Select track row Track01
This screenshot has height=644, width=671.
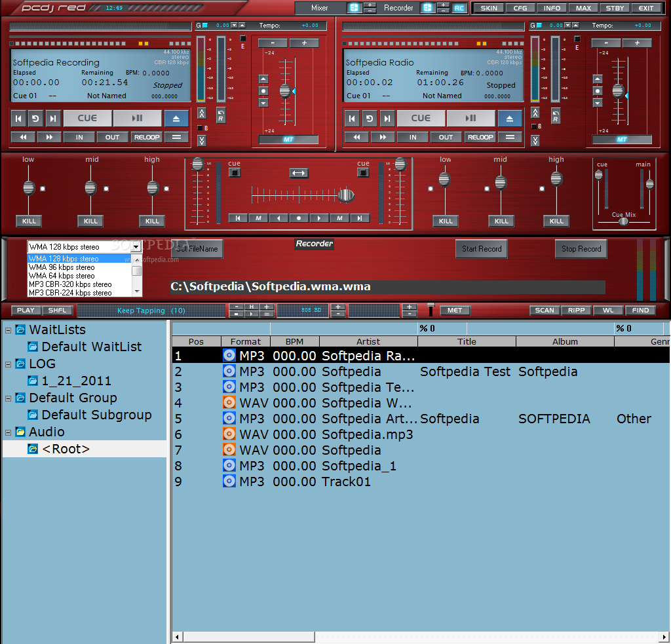coord(420,482)
